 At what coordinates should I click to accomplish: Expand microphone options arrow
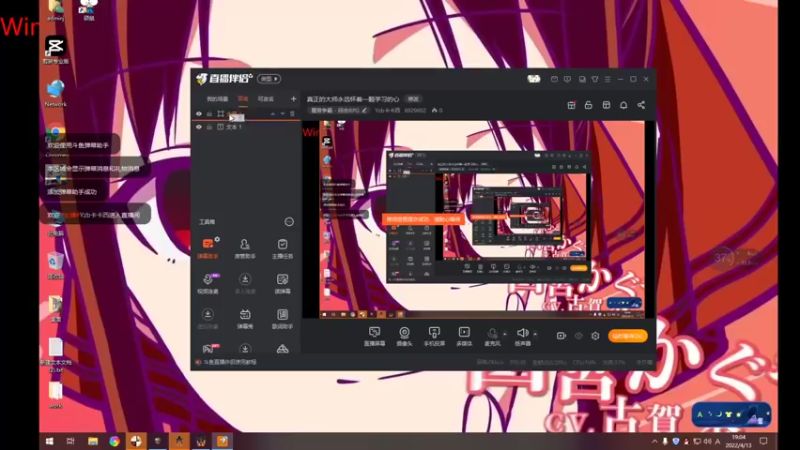[505, 334]
